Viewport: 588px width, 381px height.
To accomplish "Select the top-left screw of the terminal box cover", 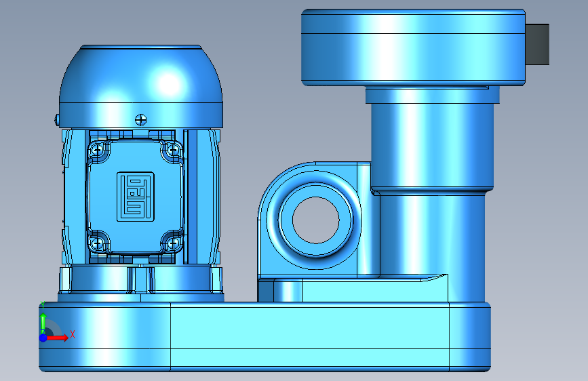I will [x=97, y=151].
